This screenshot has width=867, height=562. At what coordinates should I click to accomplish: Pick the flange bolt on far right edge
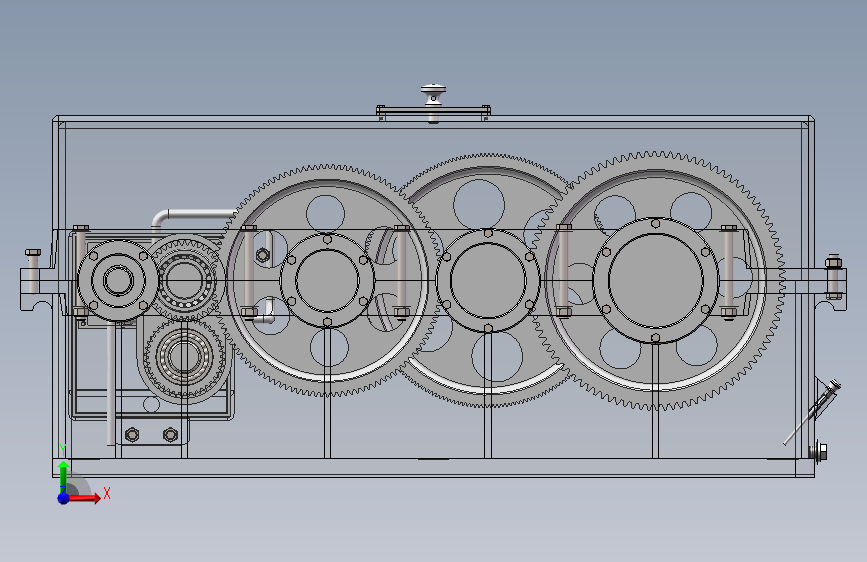pyautogui.click(x=834, y=277)
